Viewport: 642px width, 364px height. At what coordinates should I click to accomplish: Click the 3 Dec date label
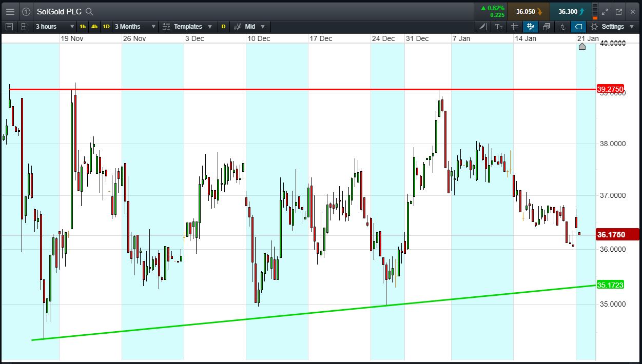194,38
